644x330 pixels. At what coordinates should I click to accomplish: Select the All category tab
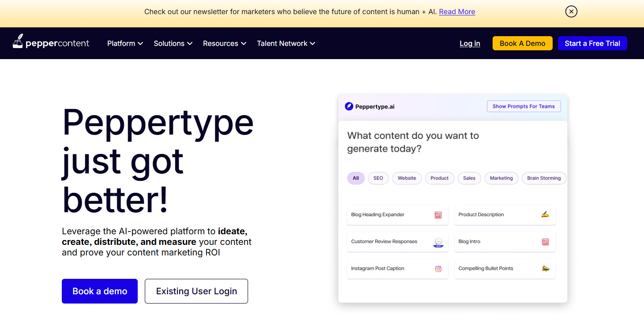tap(356, 178)
